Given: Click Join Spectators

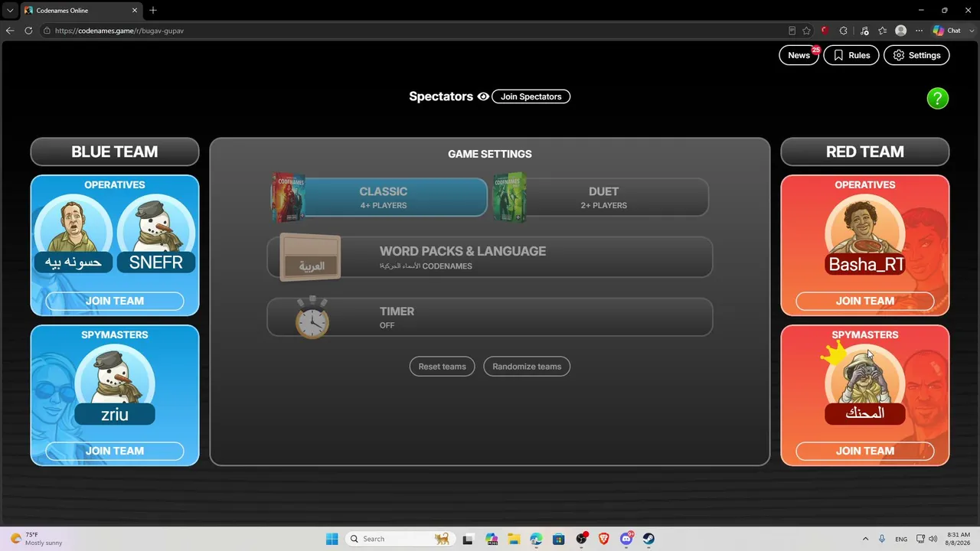Looking at the screenshot, I should pos(531,96).
